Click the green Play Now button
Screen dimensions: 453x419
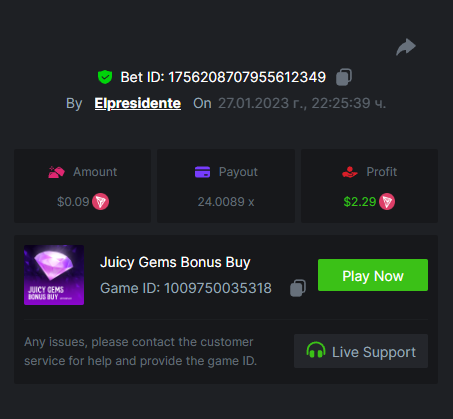pos(373,275)
